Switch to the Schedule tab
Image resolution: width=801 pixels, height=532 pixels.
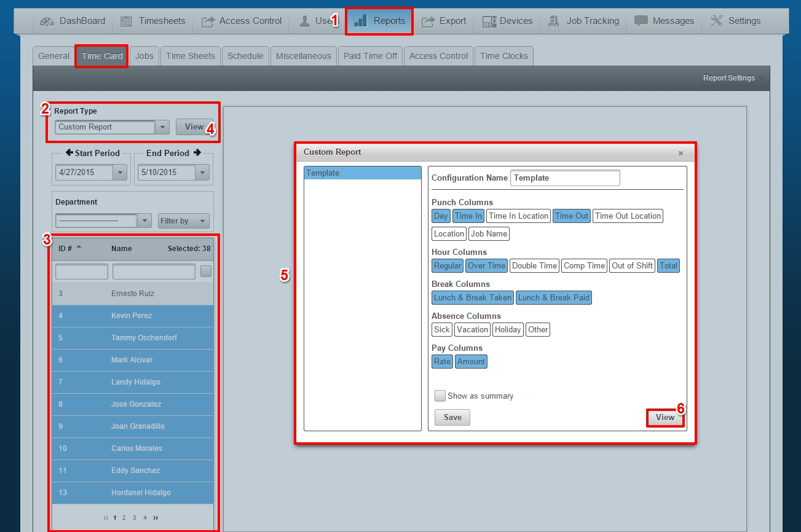point(245,56)
